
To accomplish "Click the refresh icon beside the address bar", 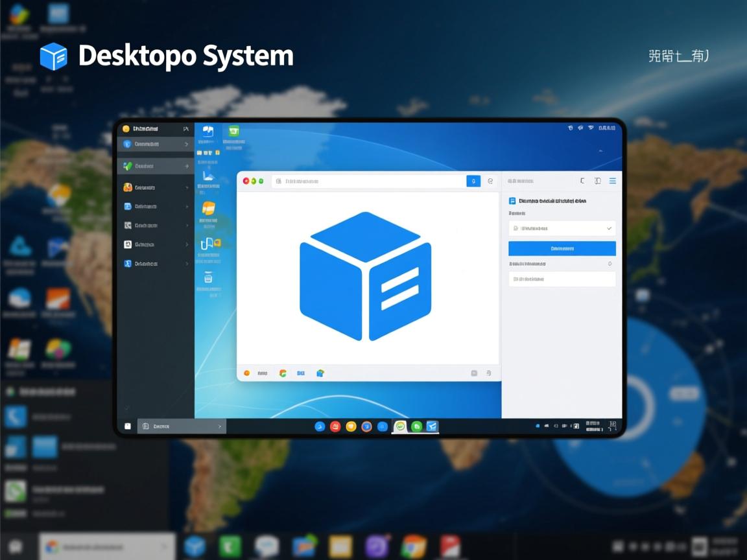I will click(x=490, y=181).
